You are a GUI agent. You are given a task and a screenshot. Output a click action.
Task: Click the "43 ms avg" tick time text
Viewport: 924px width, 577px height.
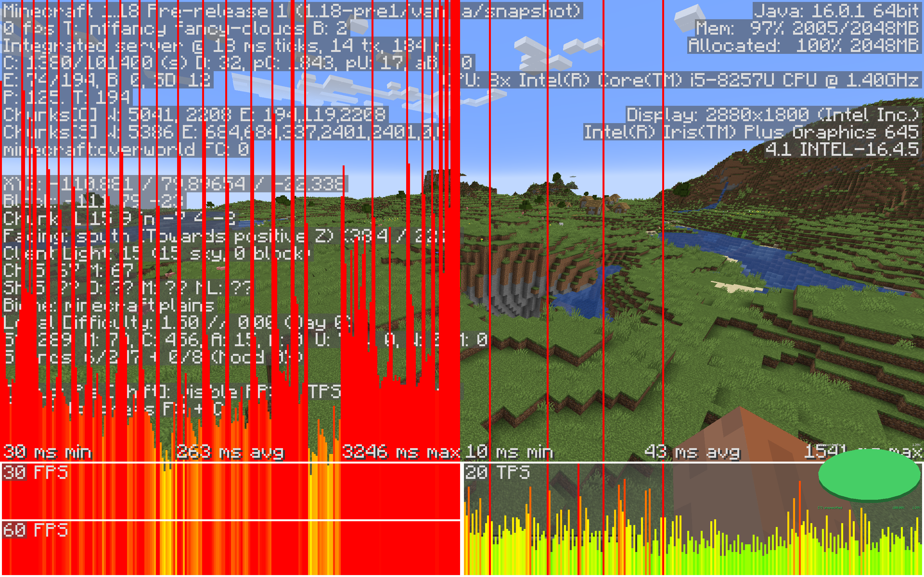pyautogui.click(x=692, y=452)
